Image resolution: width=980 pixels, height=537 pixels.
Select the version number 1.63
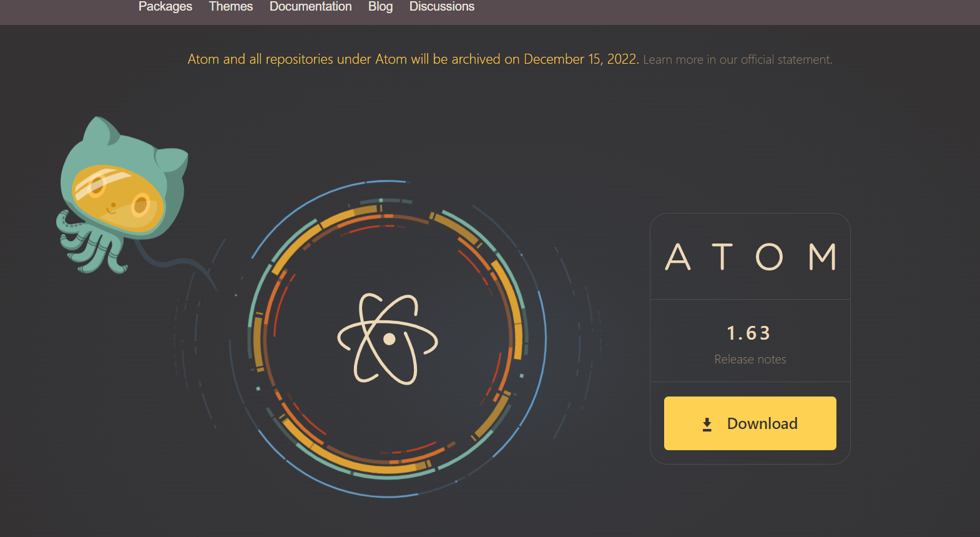point(749,333)
